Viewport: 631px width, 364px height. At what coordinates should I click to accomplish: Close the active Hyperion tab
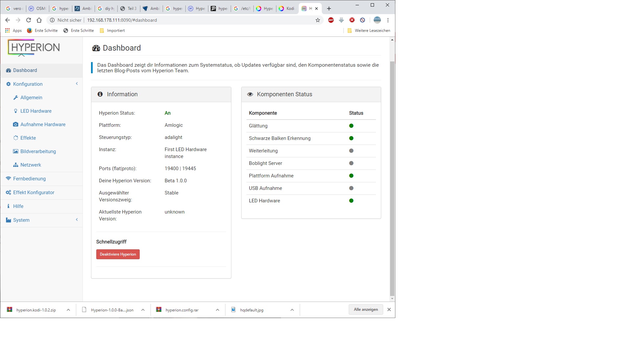click(316, 9)
